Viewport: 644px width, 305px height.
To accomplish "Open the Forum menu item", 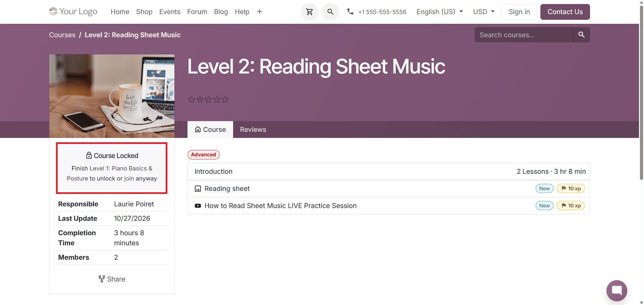I will (197, 12).
